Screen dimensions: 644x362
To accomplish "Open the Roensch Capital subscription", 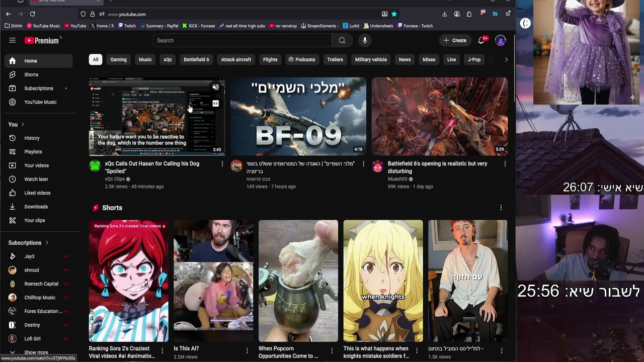I will pos(39,284).
